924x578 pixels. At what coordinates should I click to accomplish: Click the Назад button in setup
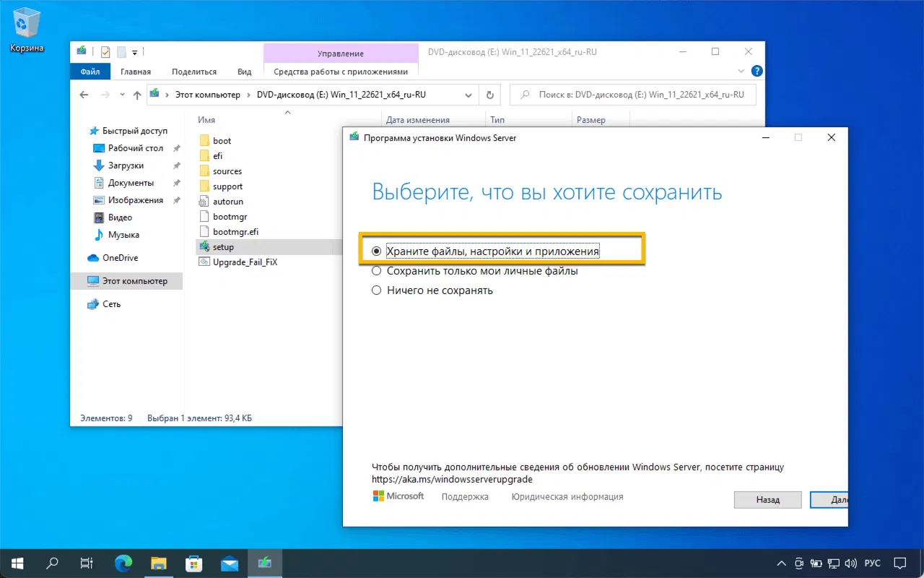767,499
